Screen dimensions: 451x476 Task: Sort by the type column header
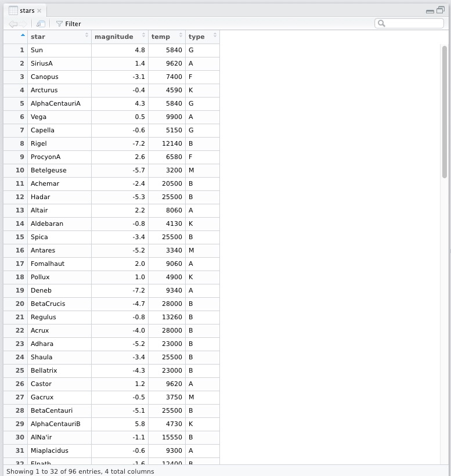pos(201,37)
